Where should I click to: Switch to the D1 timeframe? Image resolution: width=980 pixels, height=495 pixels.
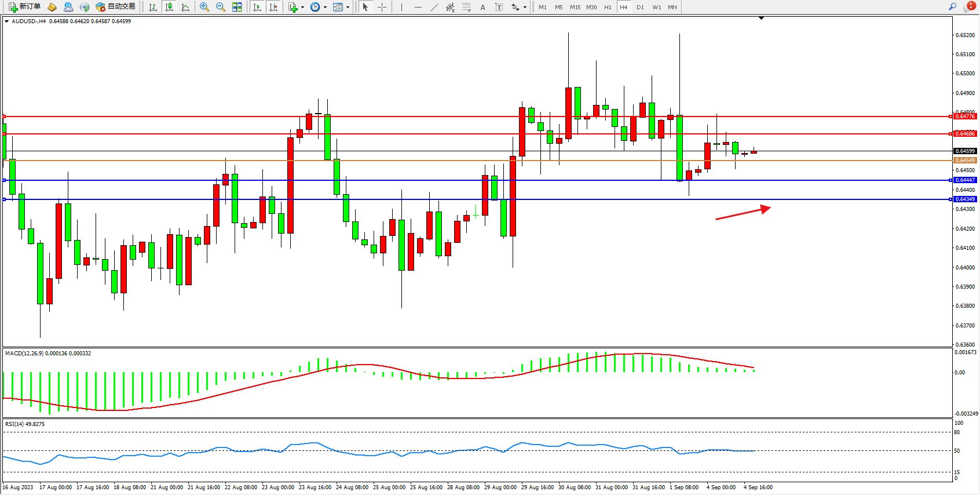coord(640,7)
